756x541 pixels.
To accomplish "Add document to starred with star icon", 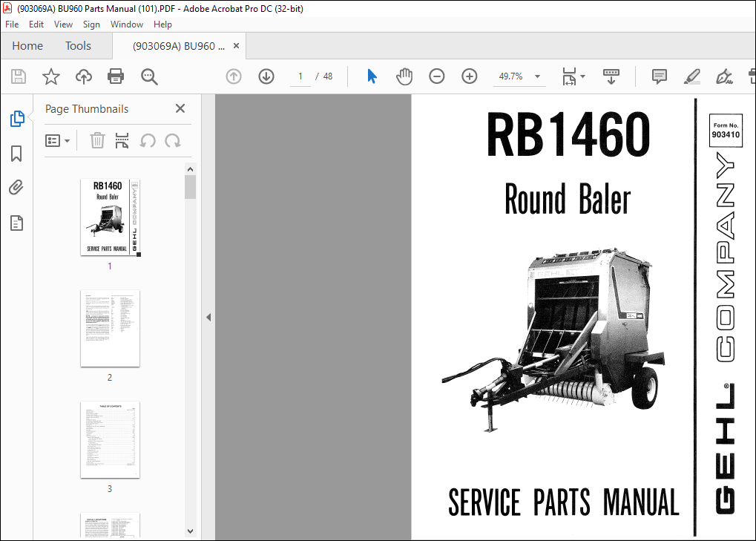I will pos(50,76).
